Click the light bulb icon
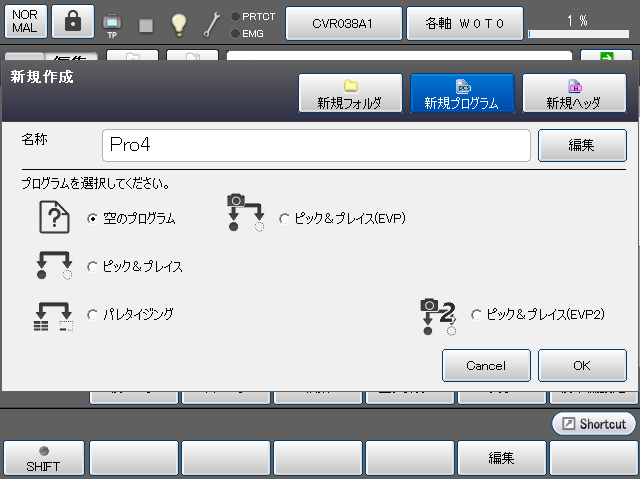Image resolution: width=640 pixels, height=479 pixels. click(x=179, y=23)
